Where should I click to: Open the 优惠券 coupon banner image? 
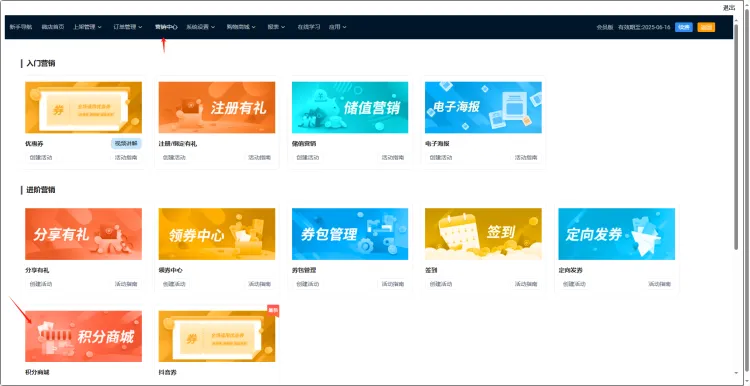tap(83, 108)
